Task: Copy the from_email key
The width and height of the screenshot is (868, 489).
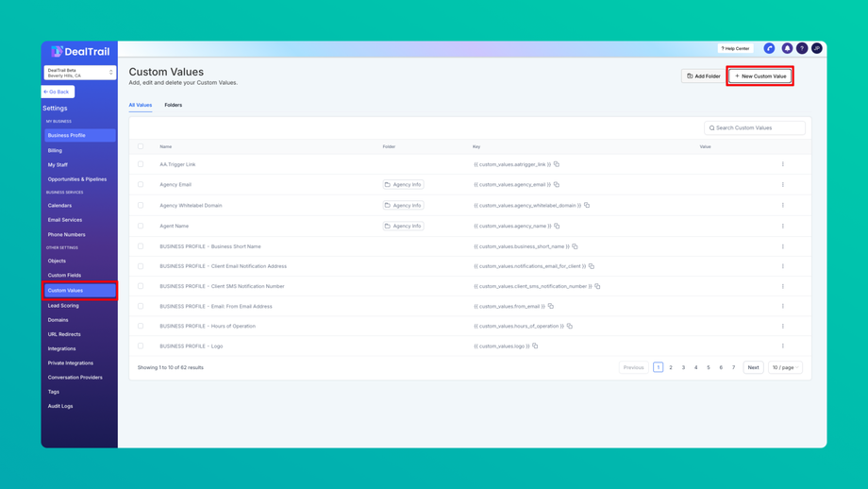Action: click(551, 306)
